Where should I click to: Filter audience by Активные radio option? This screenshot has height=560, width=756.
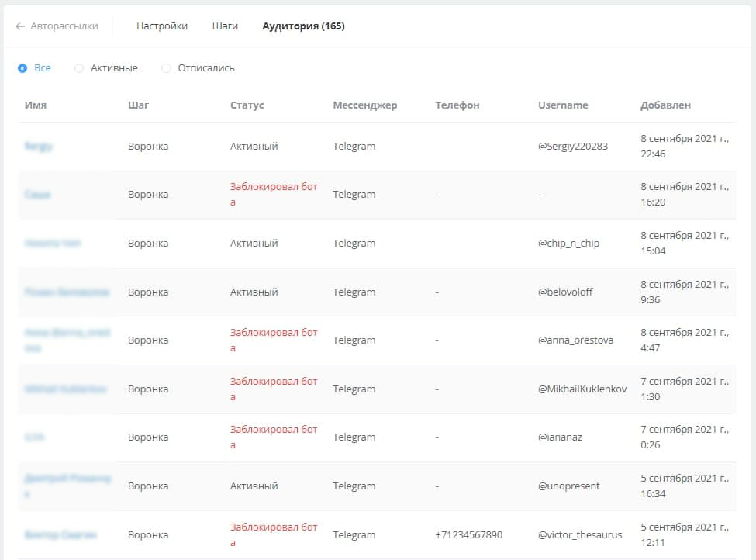(x=79, y=68)
